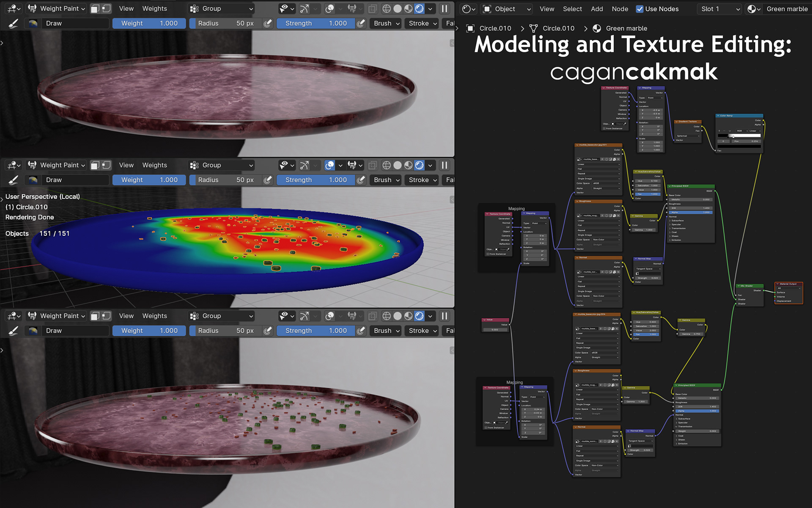Adjust Weight slider in top viewport
The image size is (812, 508).
[149, 23]
